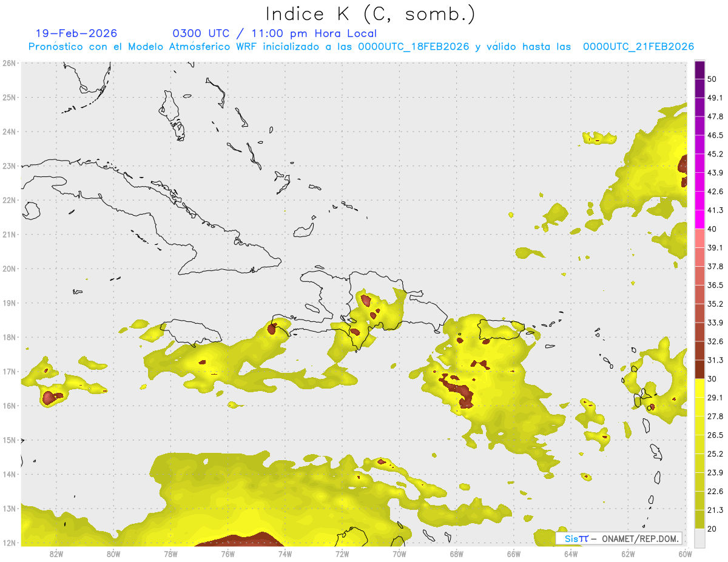Click the '15N' latitude label
Viewport: 728px width, 562px height.
(x=9, y=440)
